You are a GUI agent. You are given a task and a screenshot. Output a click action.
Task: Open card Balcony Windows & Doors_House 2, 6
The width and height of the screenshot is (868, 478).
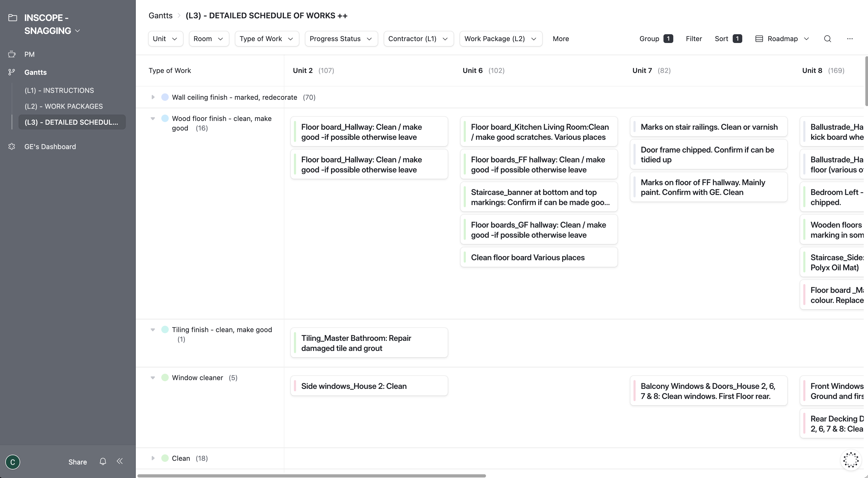(x=709, y=391)
